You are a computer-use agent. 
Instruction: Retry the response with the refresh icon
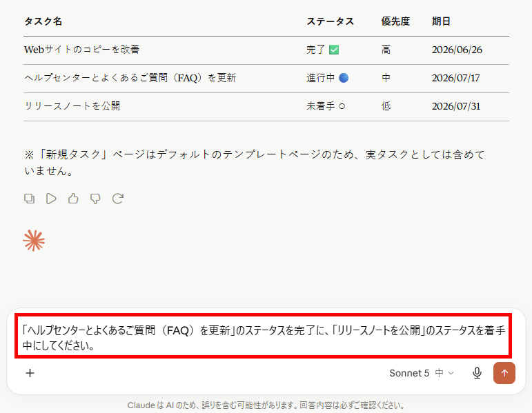(x=118, y=199)
